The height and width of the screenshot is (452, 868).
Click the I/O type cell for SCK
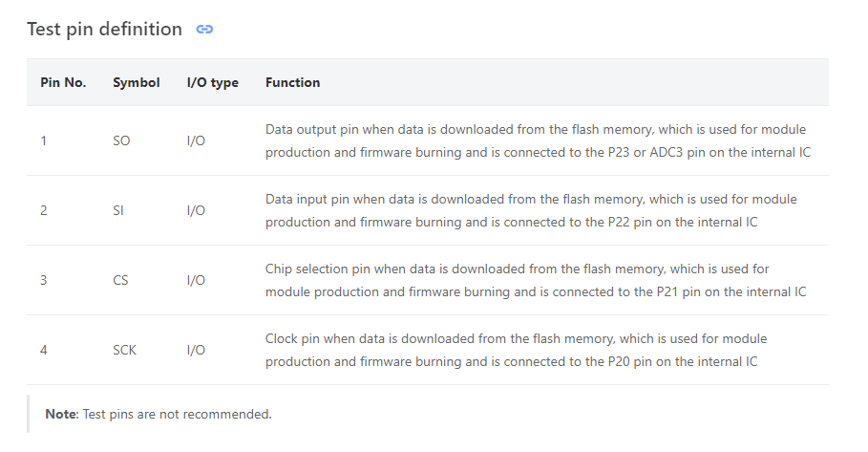click(196, 350)
